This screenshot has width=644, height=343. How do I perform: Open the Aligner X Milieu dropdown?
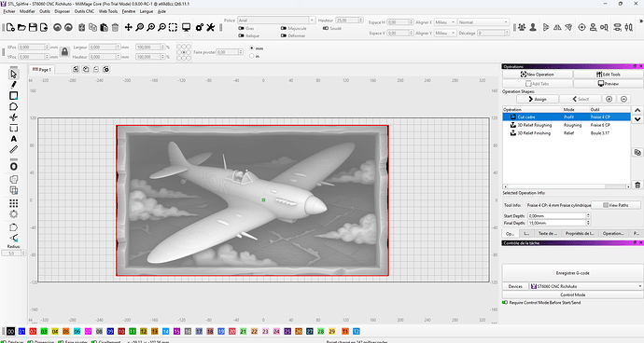click(x=445, y=22)
